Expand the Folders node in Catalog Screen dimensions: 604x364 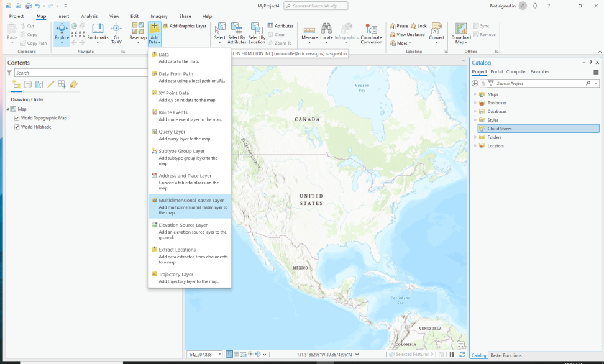[x=475, y=137]
